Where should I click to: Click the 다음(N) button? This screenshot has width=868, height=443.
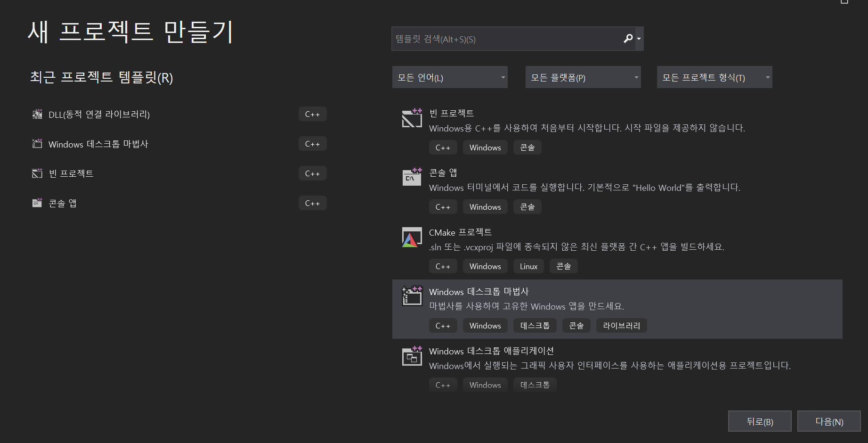(x=829, y=421)
